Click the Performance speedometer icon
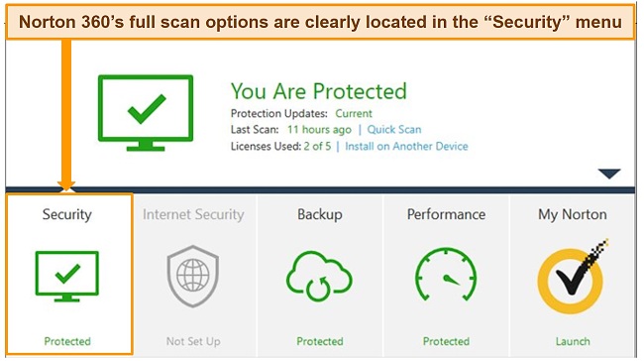Viewport: 644px width, 361px height. (x=446, y=275)
